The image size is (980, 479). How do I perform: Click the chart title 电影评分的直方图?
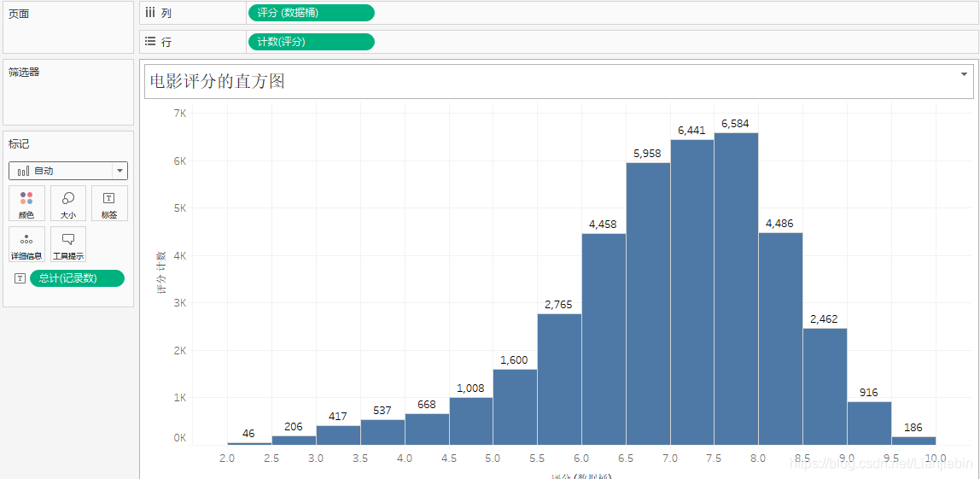coord(218,81)
